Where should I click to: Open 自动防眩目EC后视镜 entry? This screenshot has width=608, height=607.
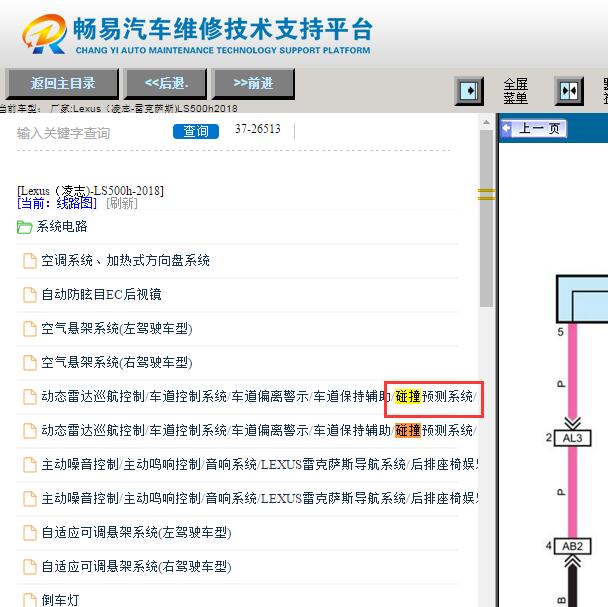point(102,295)
